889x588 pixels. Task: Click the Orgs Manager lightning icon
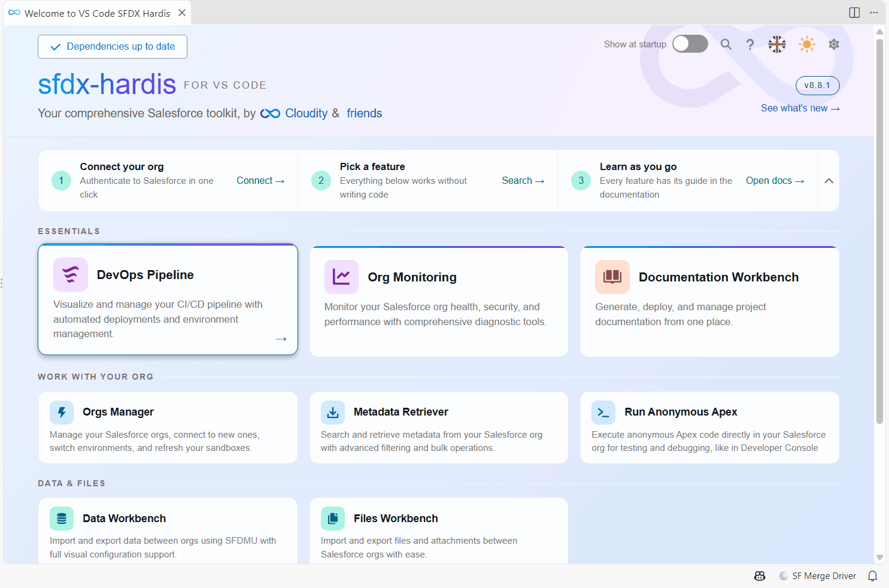(62, 412)
